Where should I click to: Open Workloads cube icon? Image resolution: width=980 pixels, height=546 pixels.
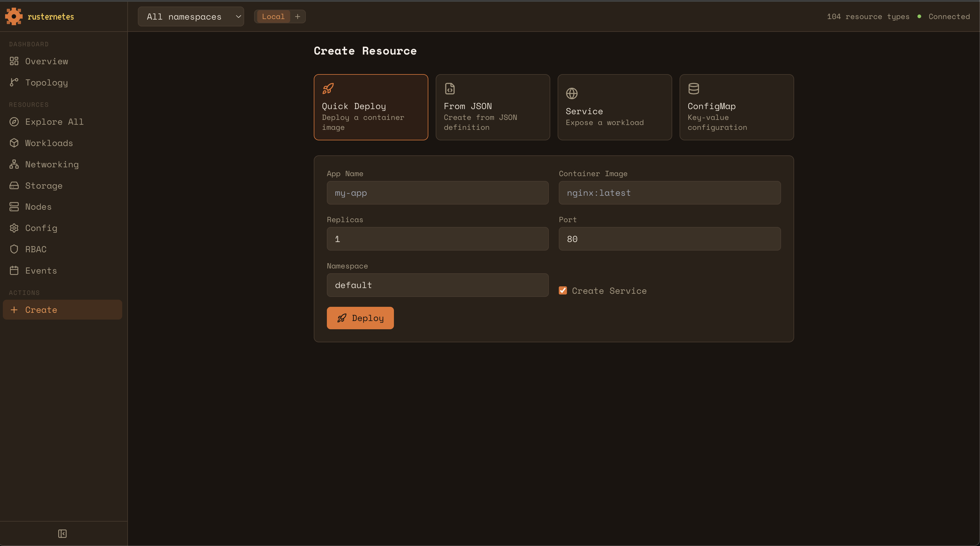tap(14, 143)
